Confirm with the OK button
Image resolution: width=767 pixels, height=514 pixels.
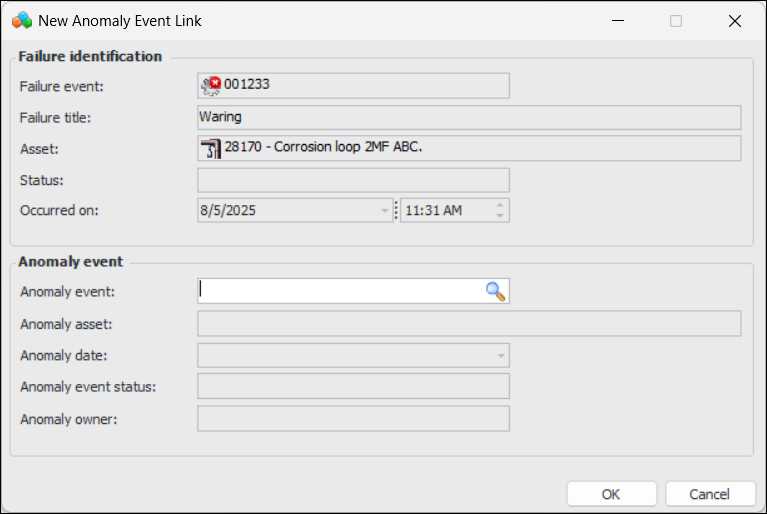(611, 494)
